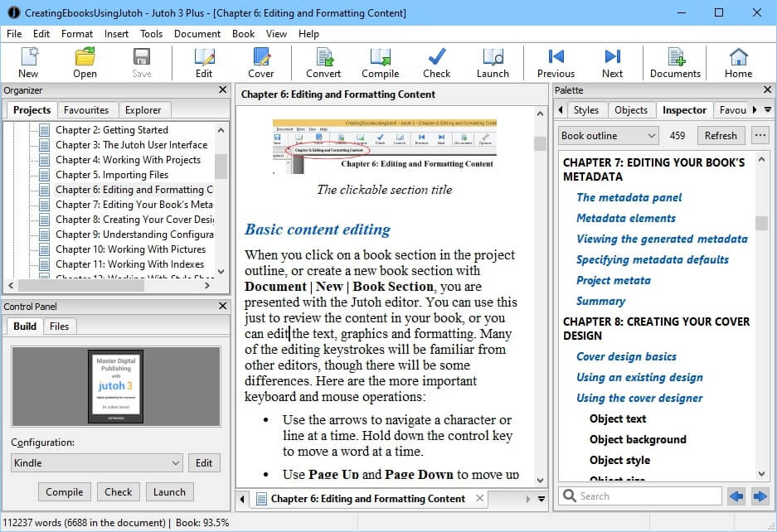Switch to the Files tab

[59, 326]
